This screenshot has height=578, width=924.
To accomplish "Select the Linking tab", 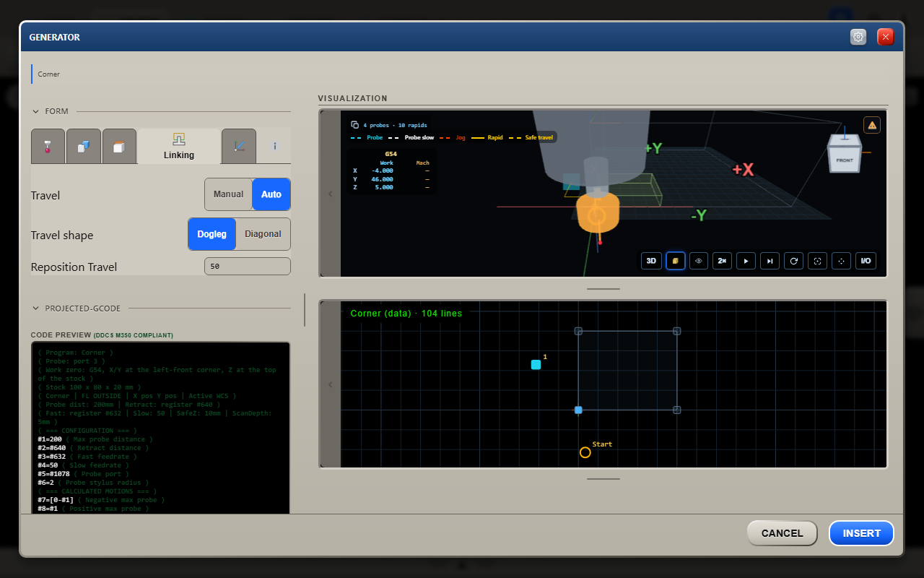I will tap(179, 146).
